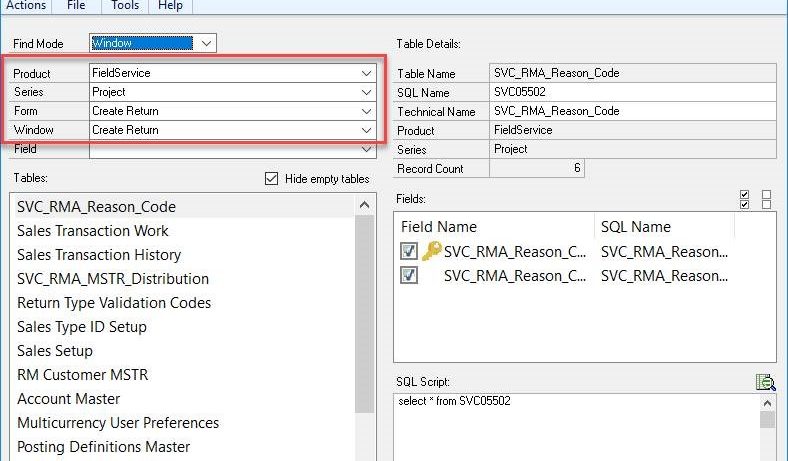This screenshot has height=461, width=788.
Task: Select Sales Transaction History table
Action: 98,255
